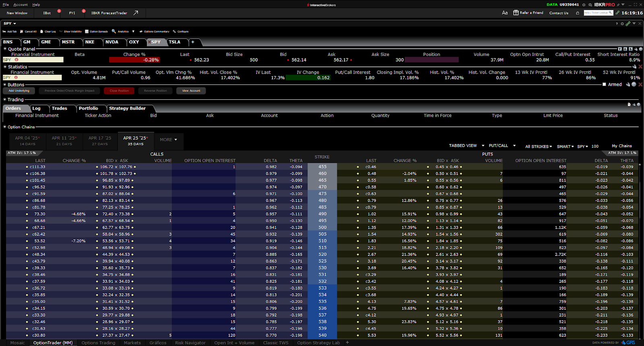Click the S icon in Quote Panel header
The width and height of the screenshot is (644, 346).
tap(630, 49)
